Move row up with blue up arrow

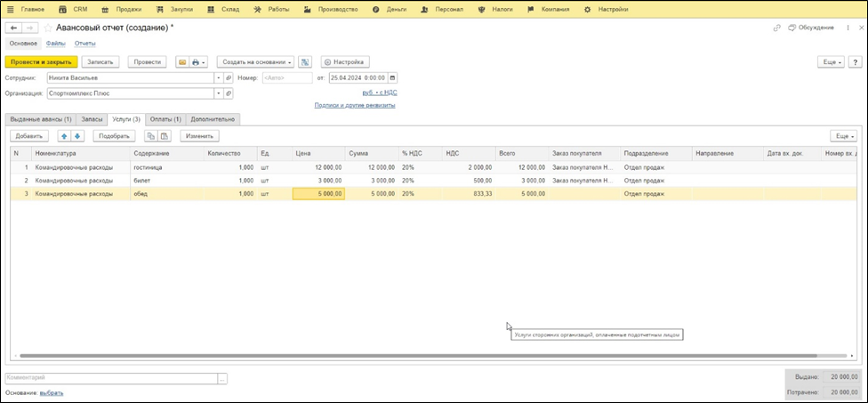64,136
